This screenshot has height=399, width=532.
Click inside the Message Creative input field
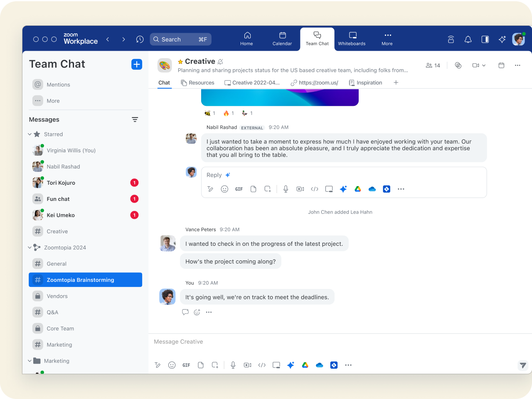point(249,341)
